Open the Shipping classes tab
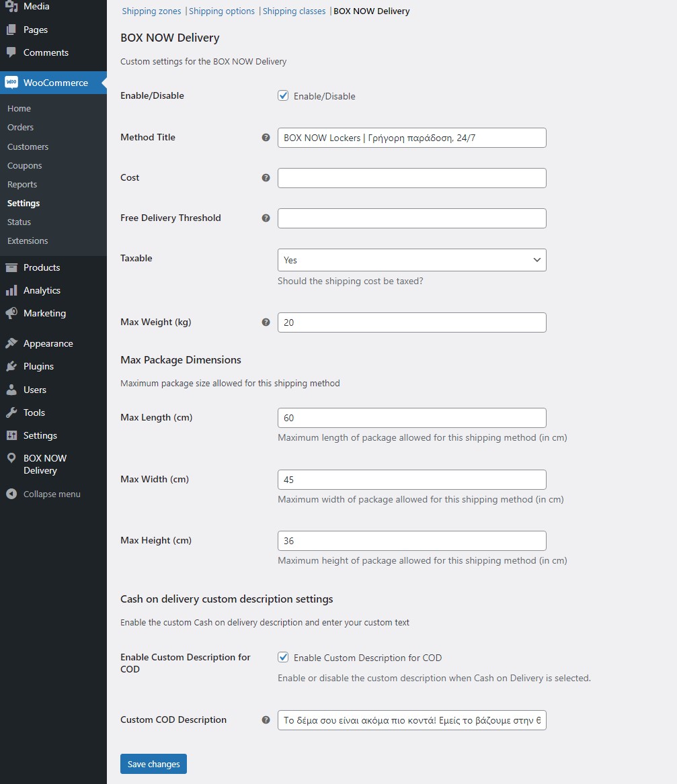This screenshot has width=677, height=784. point(294,11)
